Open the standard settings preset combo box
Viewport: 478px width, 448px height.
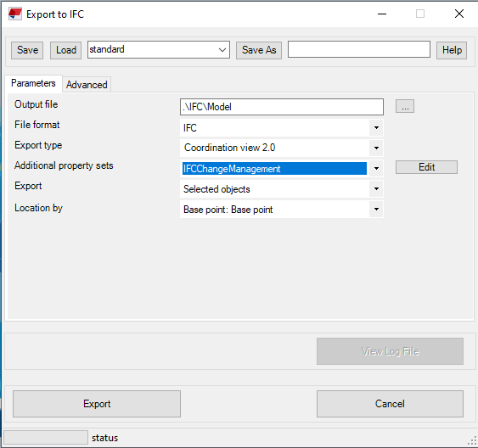159,50
